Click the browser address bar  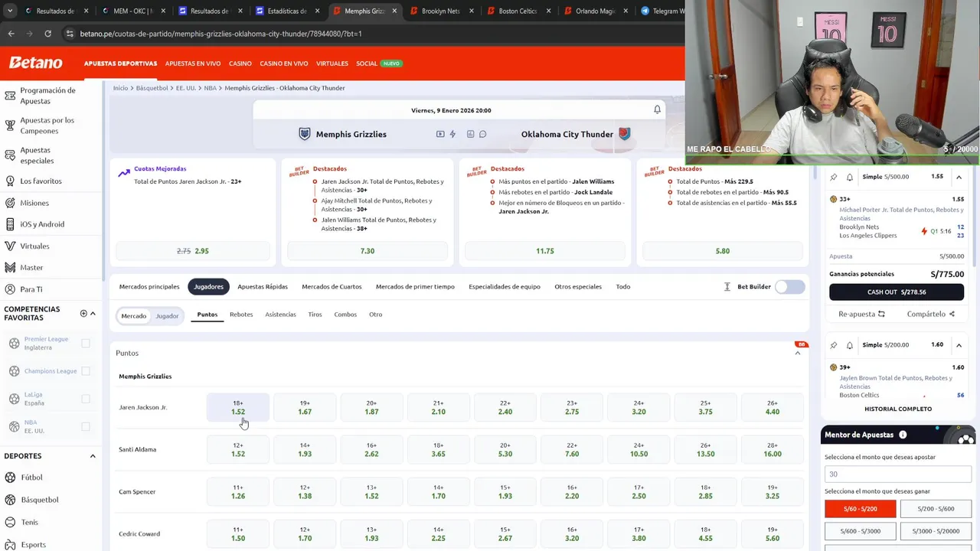[x=367, y=34]
